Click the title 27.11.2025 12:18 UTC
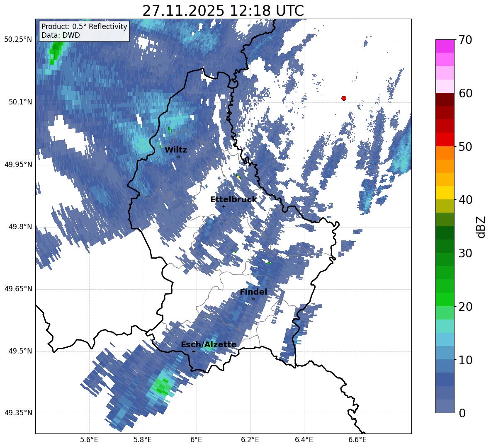The height and width of the screenshot is (448, 491). coord(223,11)
